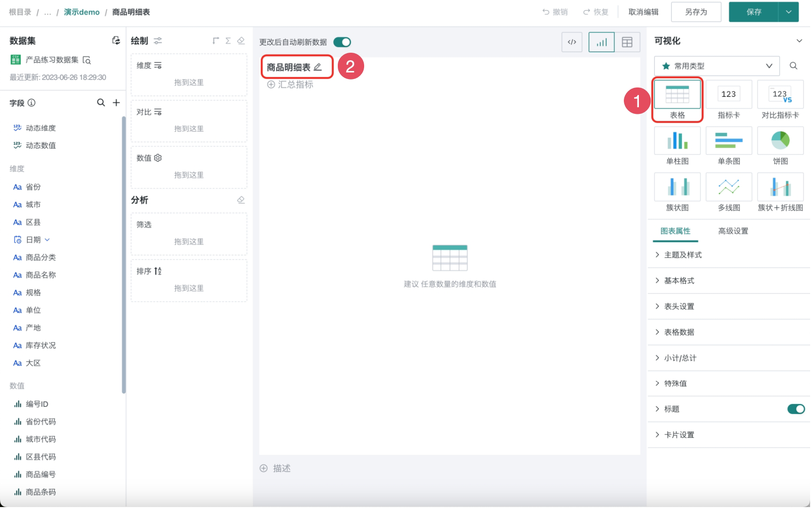Toggle the 标题 switch off
Image resolution: width=812 pixels, height=508 pixels.
click(x=796, y=409)
